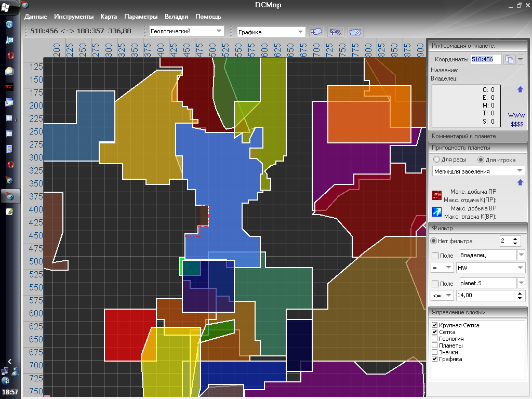Image resolution: width=532 pixels, height=399 pixels.
Task: Select the Для расы radio button
Action: 437,159
